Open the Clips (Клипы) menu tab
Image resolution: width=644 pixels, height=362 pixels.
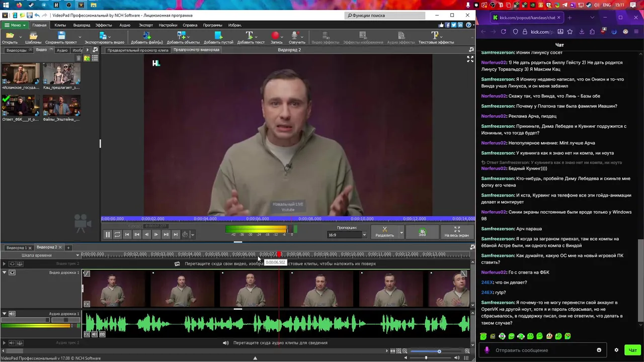click(60, 25)
